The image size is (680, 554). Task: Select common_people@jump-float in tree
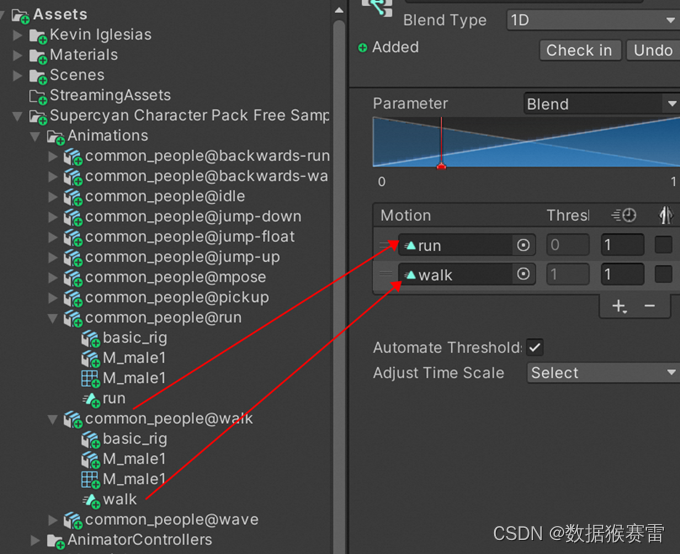click(190, 237)
